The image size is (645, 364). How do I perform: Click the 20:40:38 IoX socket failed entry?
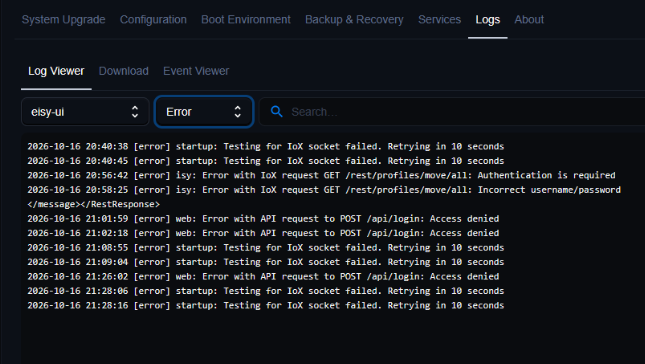266,146
